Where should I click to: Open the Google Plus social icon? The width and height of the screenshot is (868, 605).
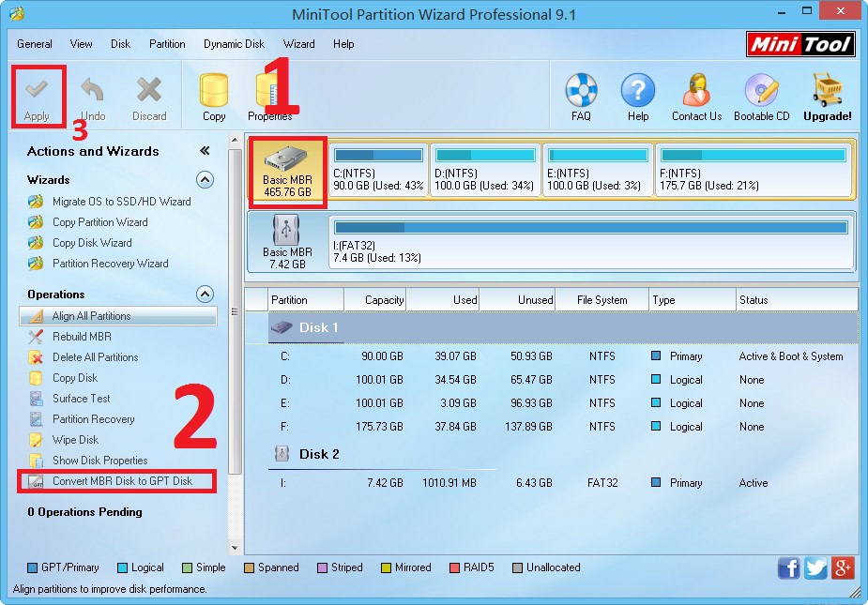pyautogui.click(x=843, y=567)
